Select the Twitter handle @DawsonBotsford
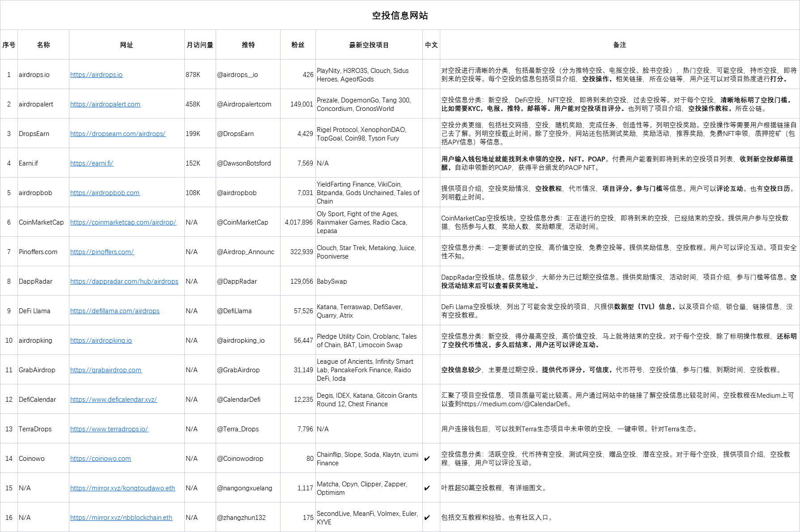The height and width of the screenshot is (532, 800). 244,163
